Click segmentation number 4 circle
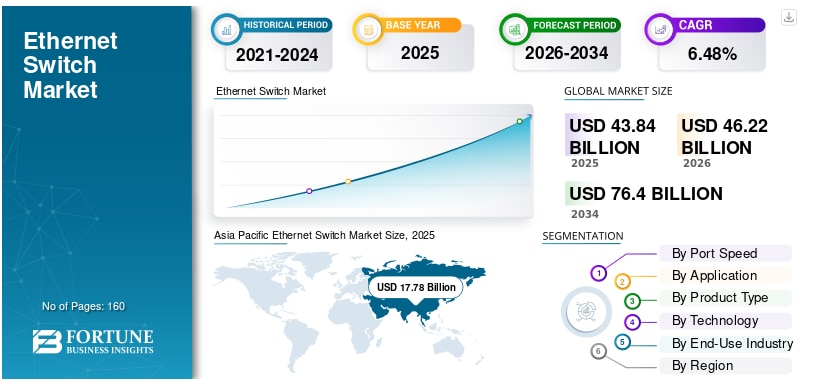820x382 pixels. coord(632,322)
